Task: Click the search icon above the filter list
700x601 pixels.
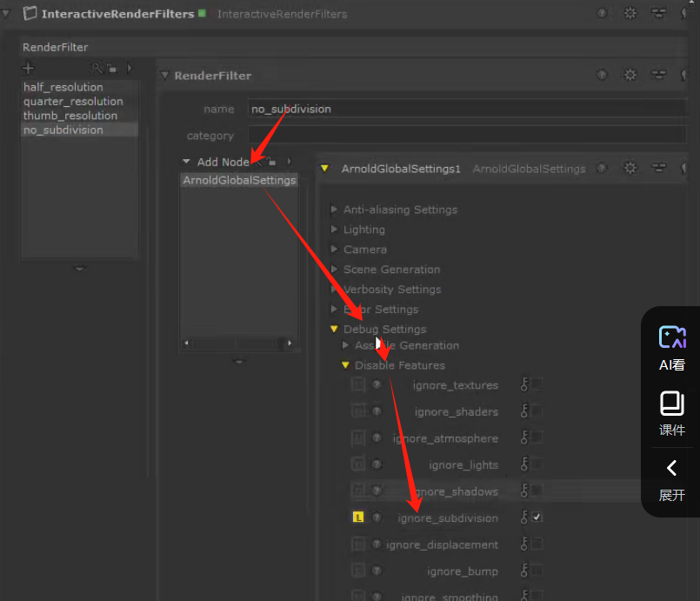Action: [97, 68]
